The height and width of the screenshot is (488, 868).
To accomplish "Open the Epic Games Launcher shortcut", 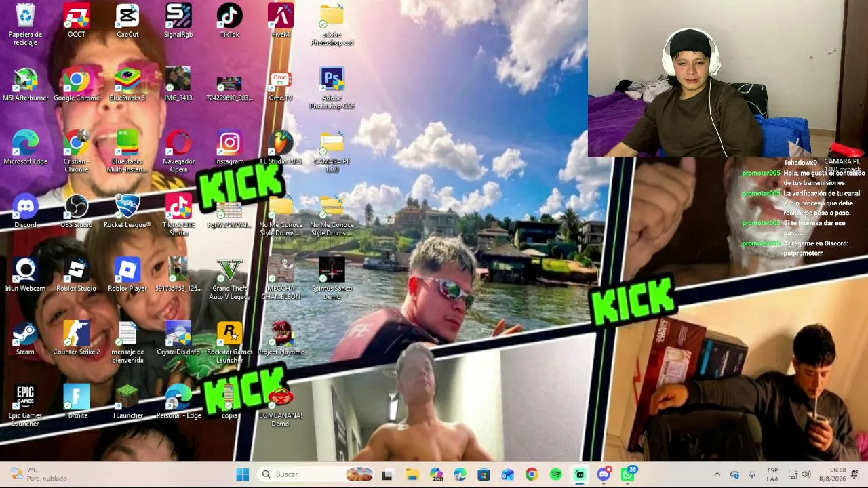I will [26, 406].
